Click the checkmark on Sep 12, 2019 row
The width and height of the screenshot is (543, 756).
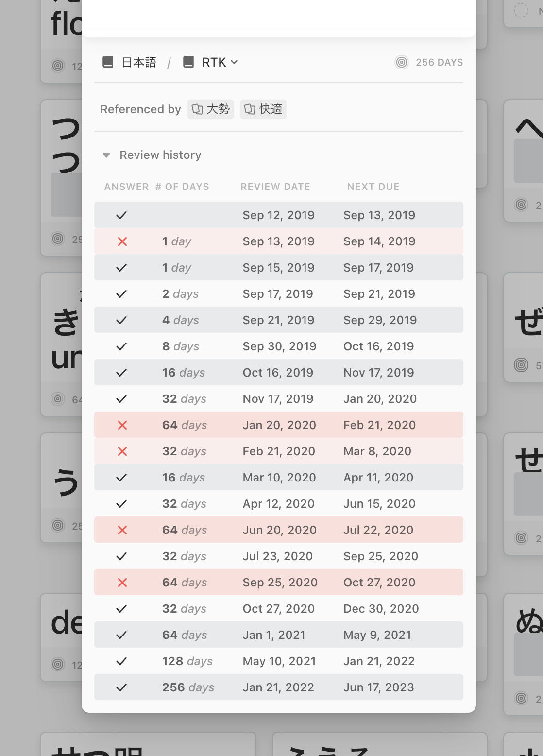tap(121, 215)
